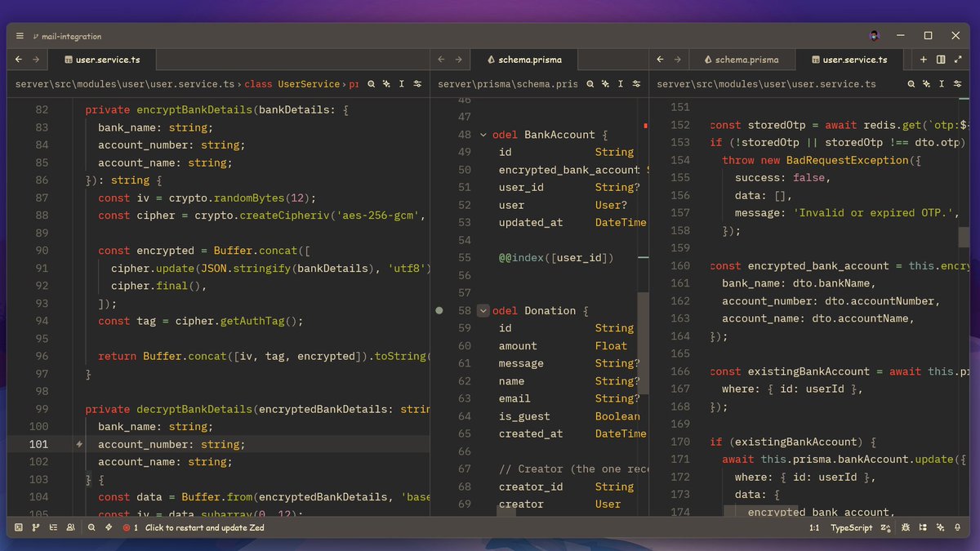Open the user avatar menu
The image size is (980, 551).
875,36
